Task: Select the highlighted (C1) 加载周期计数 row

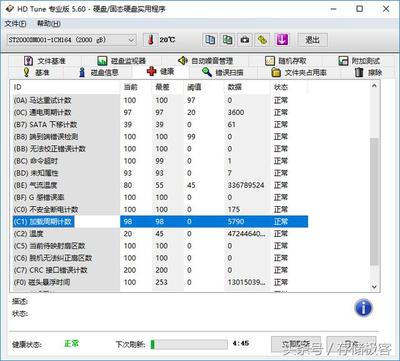Action: point(159,222)
